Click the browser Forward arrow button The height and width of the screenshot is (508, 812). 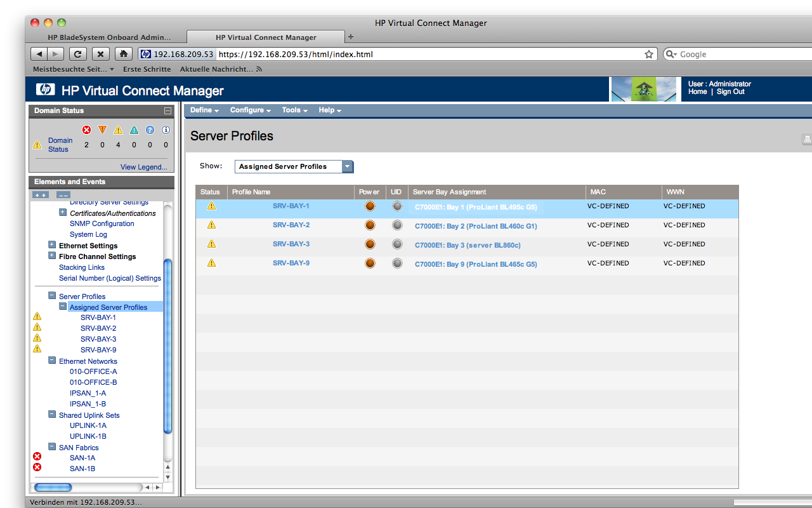point(55,54)
